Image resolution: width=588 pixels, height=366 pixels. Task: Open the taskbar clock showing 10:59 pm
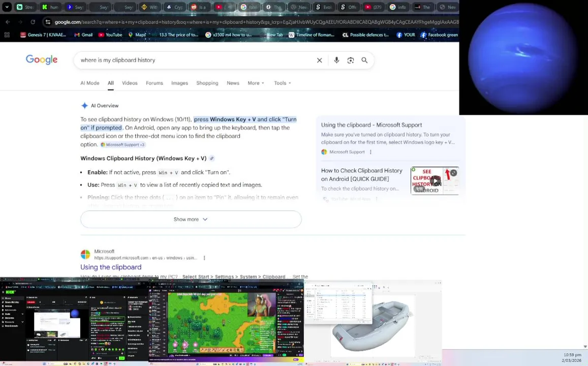572,357
